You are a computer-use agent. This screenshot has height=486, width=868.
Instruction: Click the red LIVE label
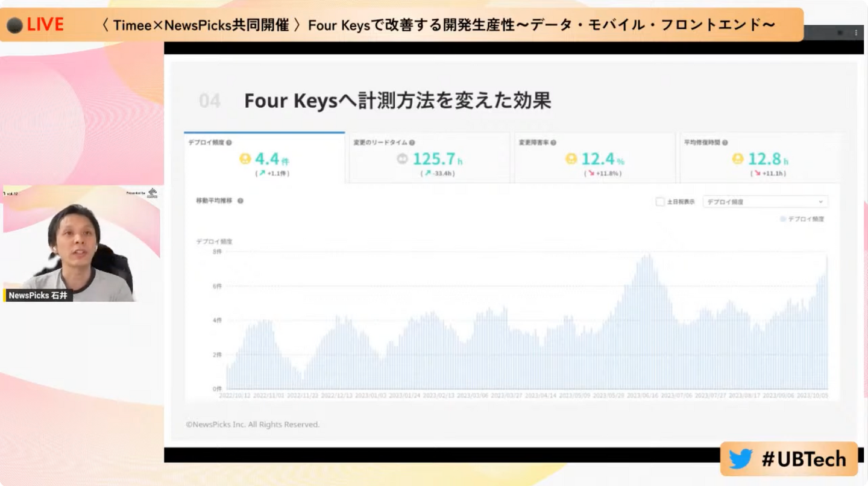45,25
